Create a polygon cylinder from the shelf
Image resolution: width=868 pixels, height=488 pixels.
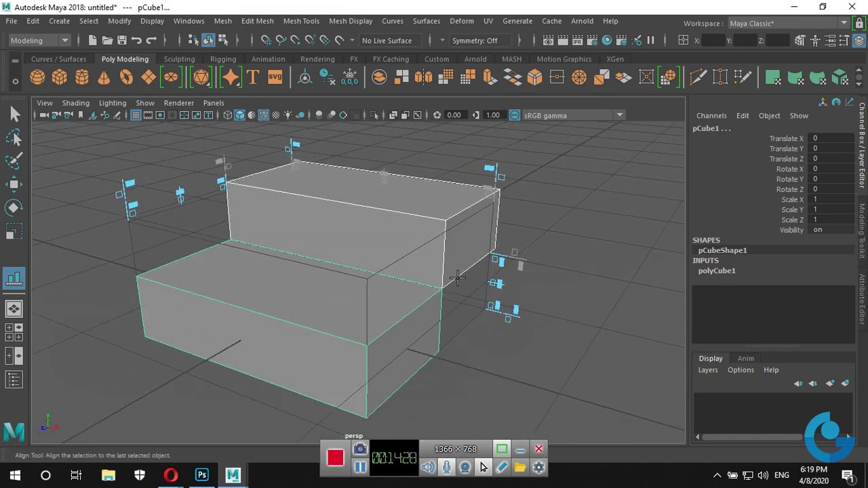82,77
